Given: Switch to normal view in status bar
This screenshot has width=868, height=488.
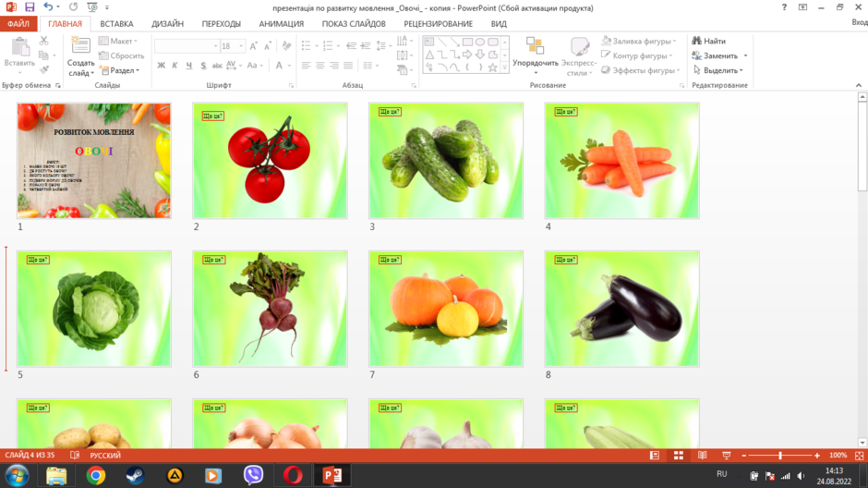Looking at the screenshot, I should (x=655, y=456).
